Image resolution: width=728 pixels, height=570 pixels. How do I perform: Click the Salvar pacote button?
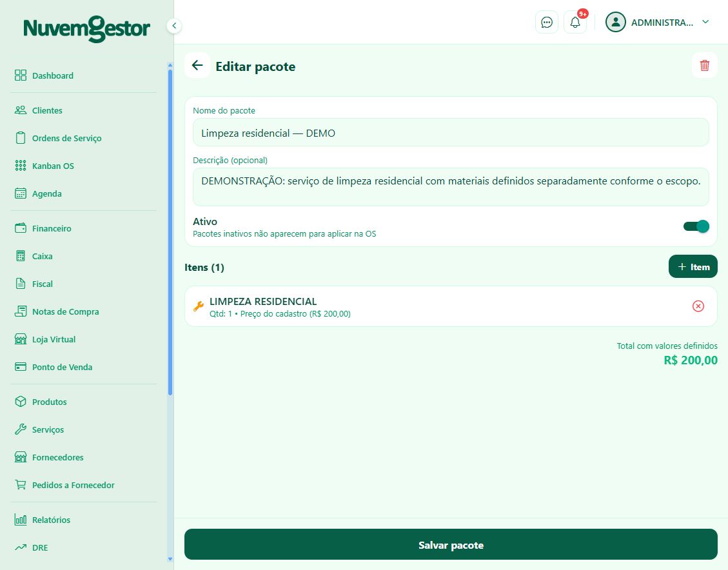(451, 544)
